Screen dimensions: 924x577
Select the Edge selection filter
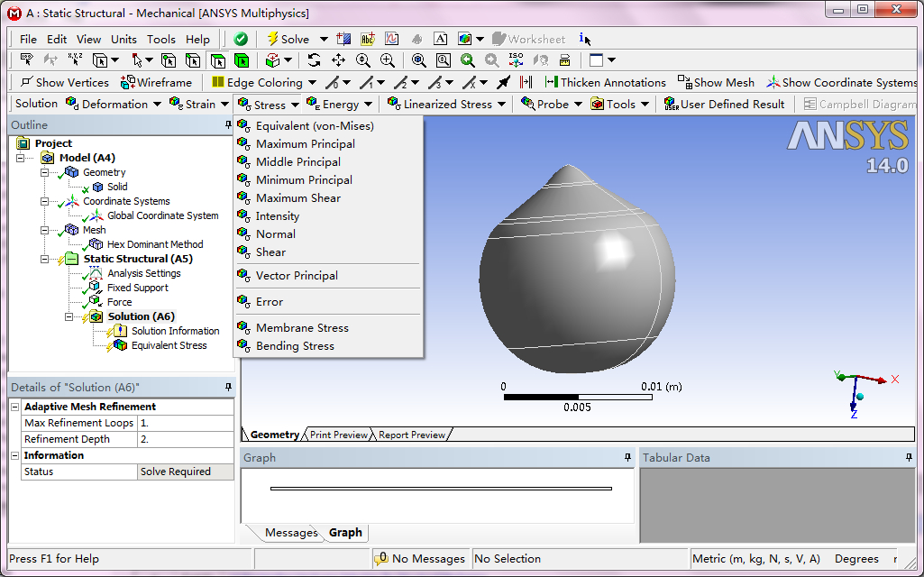(x=193, y=60)
